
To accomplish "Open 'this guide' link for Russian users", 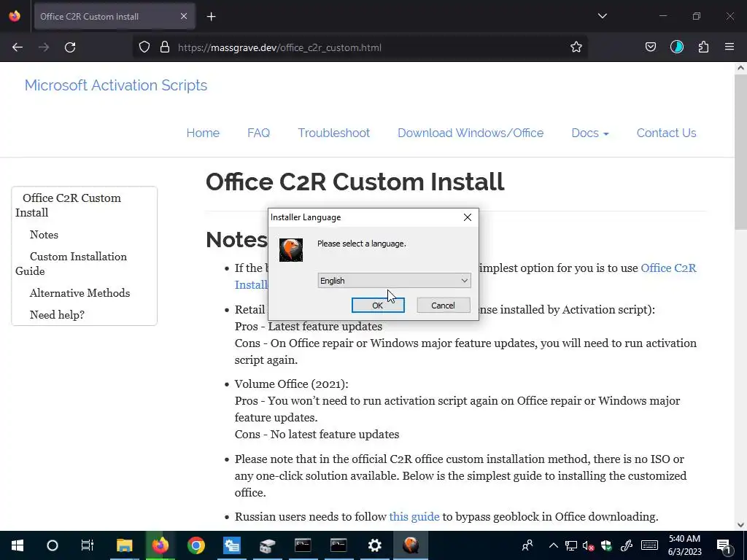I will point(414,517).
